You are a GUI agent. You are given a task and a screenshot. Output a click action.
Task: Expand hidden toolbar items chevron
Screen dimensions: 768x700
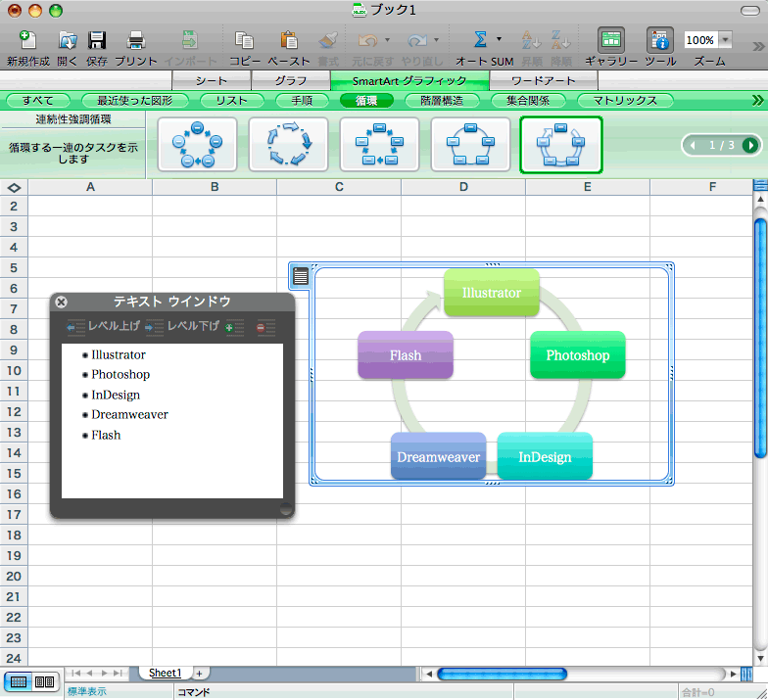pyautogui.click(x=758, y=46)
